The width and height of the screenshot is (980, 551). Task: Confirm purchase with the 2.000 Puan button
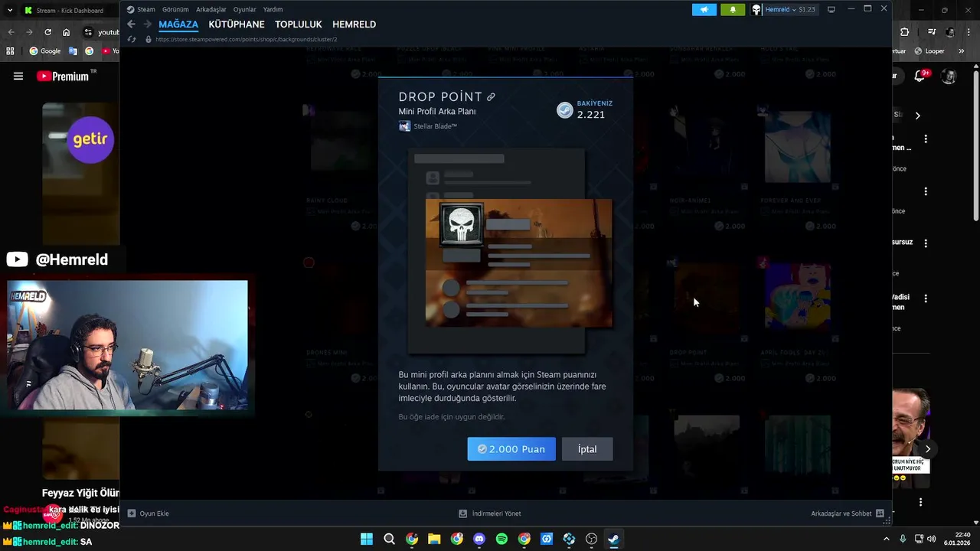coord(511,449)
